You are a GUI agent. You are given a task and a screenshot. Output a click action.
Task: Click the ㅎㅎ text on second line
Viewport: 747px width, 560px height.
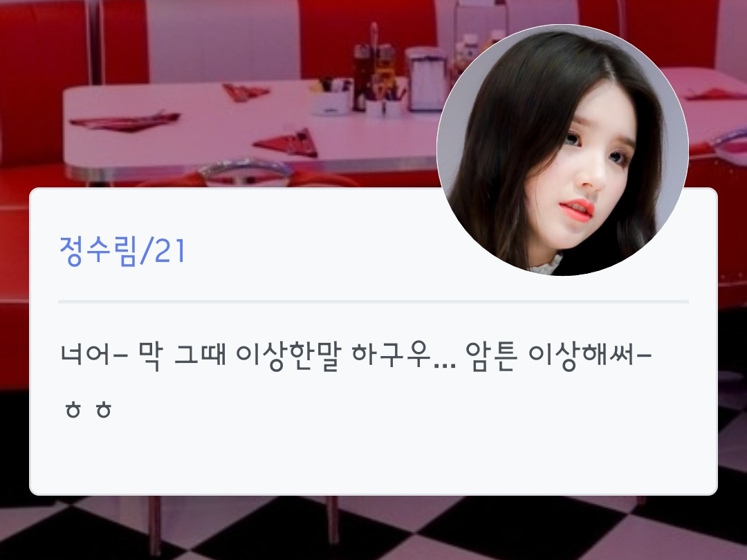click(88, 409)
